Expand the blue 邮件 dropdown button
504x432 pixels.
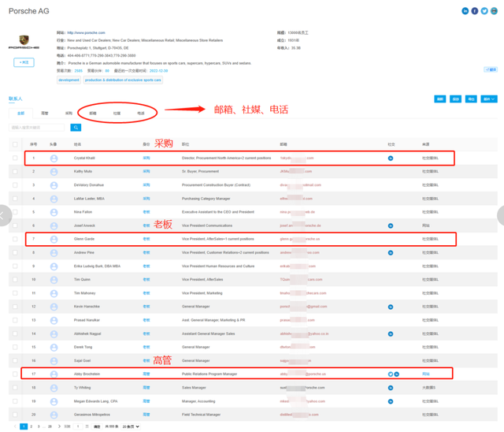(489, 99)
